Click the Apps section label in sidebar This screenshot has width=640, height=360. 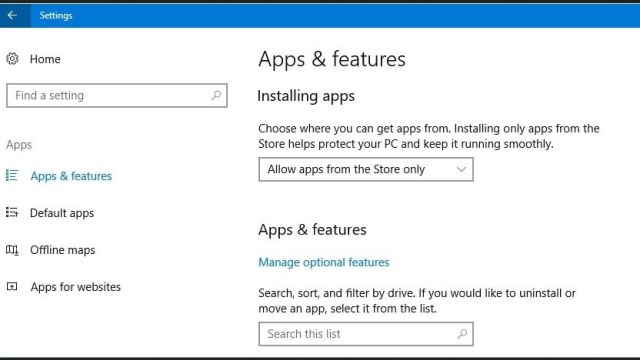point(19,144)
